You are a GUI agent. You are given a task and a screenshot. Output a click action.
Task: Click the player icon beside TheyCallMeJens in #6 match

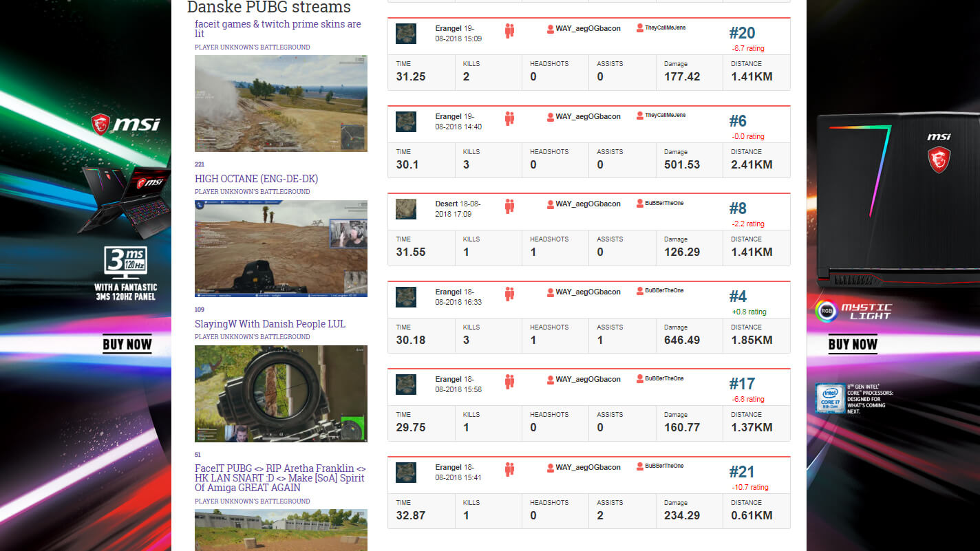point(639,116)
